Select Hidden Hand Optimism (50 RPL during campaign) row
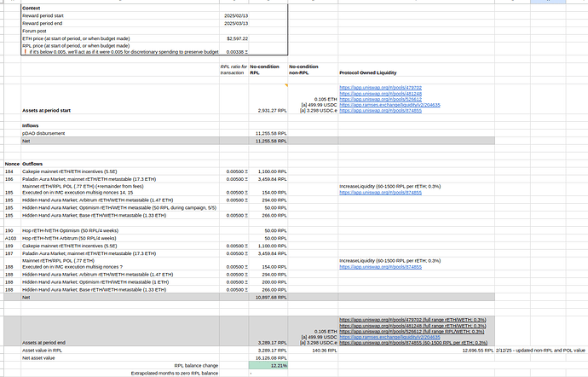 [x=120, y=207]
